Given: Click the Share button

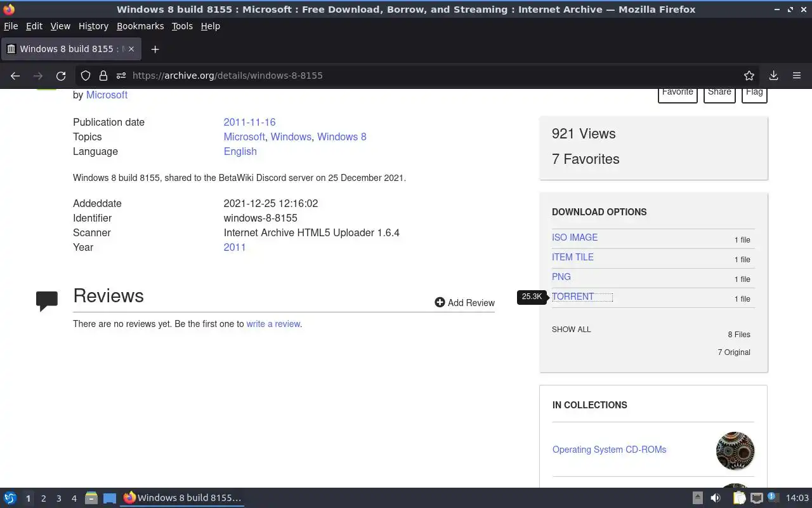Looking at the screenshot, I should click(719, 95).
